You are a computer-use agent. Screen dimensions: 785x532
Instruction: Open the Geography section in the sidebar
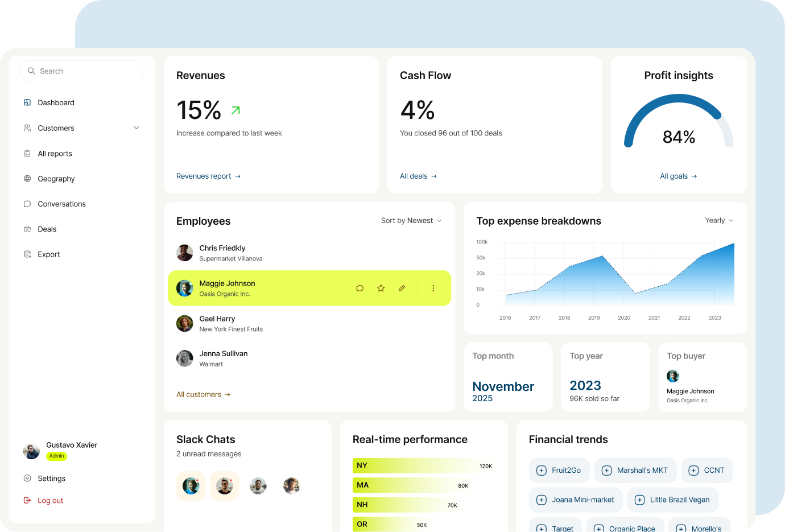(x=55, y=179)
